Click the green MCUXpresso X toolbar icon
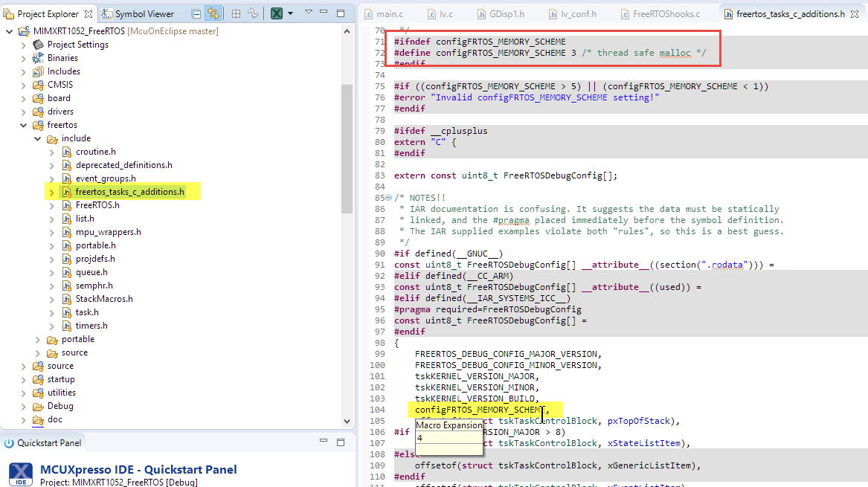This screenshot has width=868, height=487. [275, 13]
